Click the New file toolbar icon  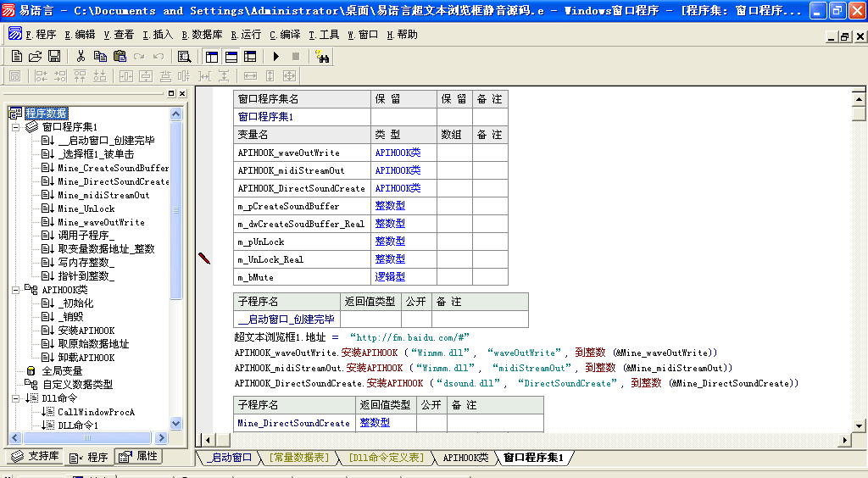click(17, 57)
